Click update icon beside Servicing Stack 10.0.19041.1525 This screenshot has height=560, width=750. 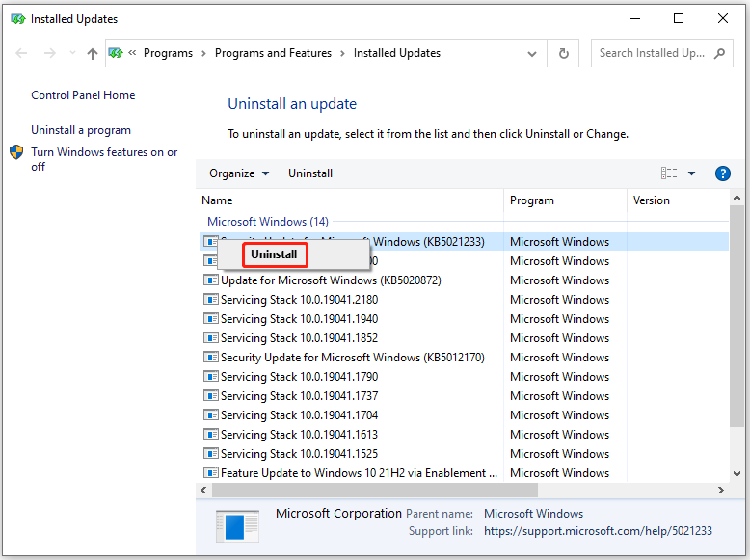click(210, 453)
